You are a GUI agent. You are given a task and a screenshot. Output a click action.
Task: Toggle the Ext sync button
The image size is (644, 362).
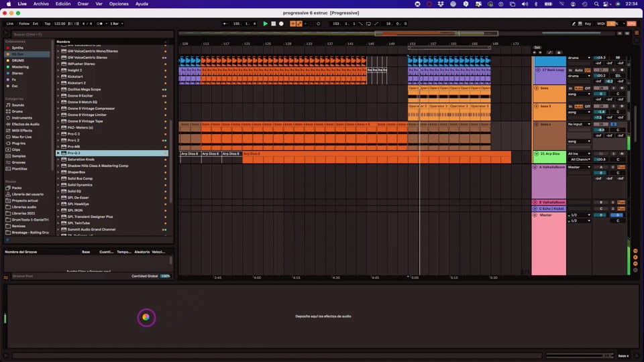point(36,24)
